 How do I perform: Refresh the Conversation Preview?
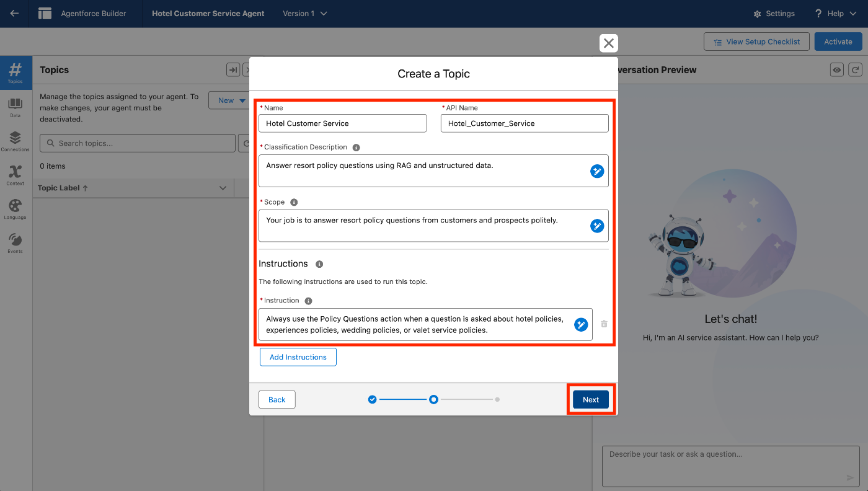point(855,70)
